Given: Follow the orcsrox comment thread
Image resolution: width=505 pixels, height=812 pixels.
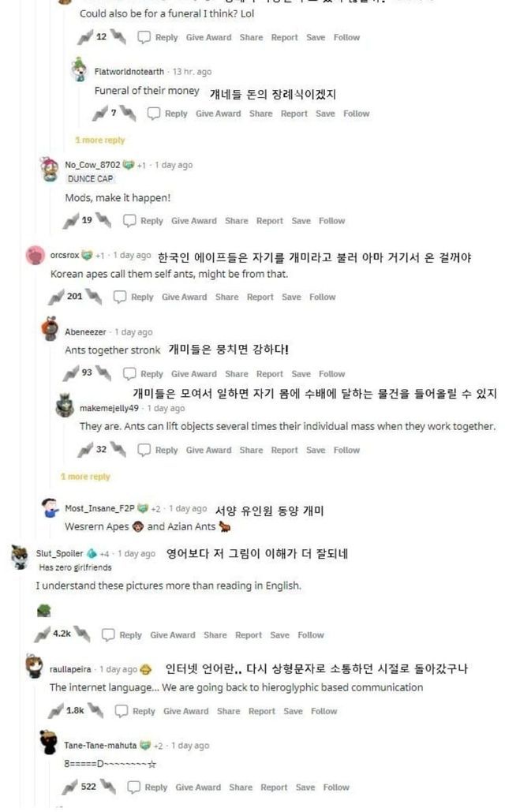Looking at the screenshot, I should point(322,297).
